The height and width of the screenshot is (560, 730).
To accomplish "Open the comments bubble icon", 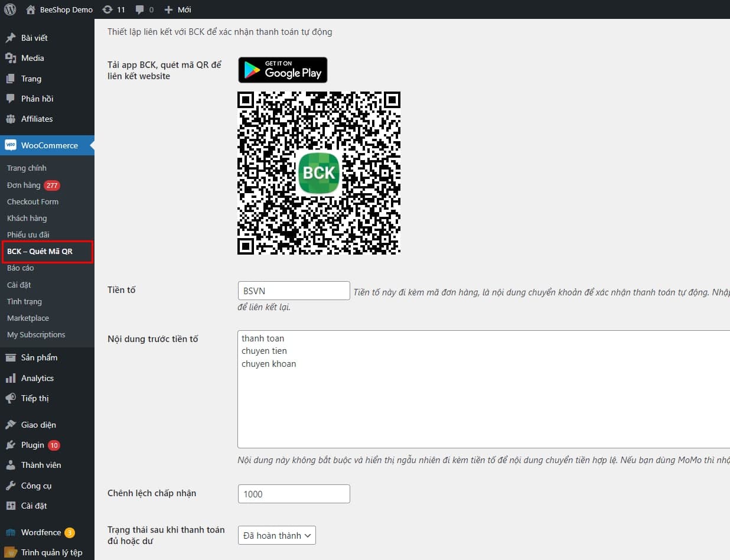I will [x=139, y=9].
